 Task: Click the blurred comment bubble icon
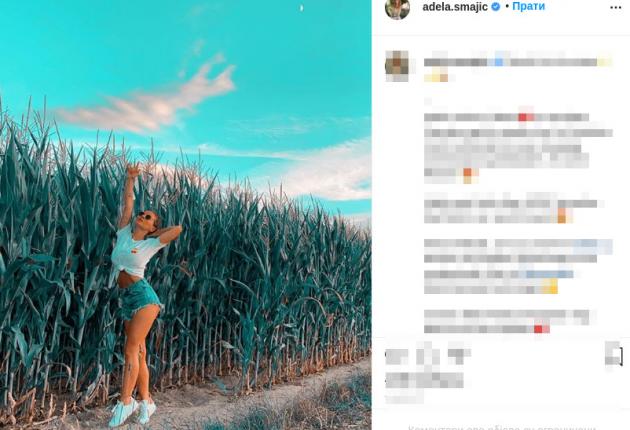tap(426, 354)
